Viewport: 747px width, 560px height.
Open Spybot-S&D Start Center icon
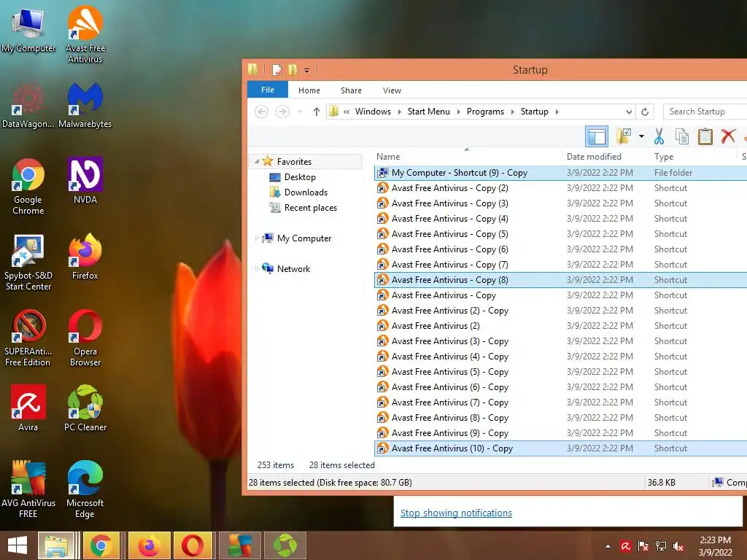[28, 262]
